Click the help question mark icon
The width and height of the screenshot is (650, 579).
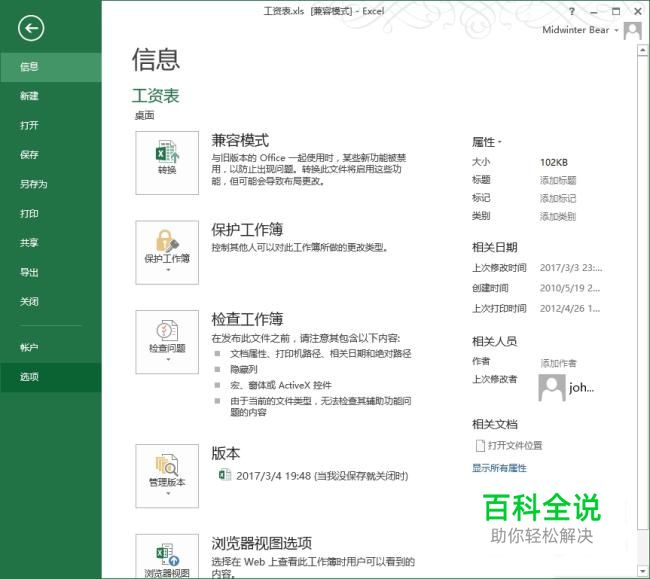pyautogui.click(x=572, y=11)
